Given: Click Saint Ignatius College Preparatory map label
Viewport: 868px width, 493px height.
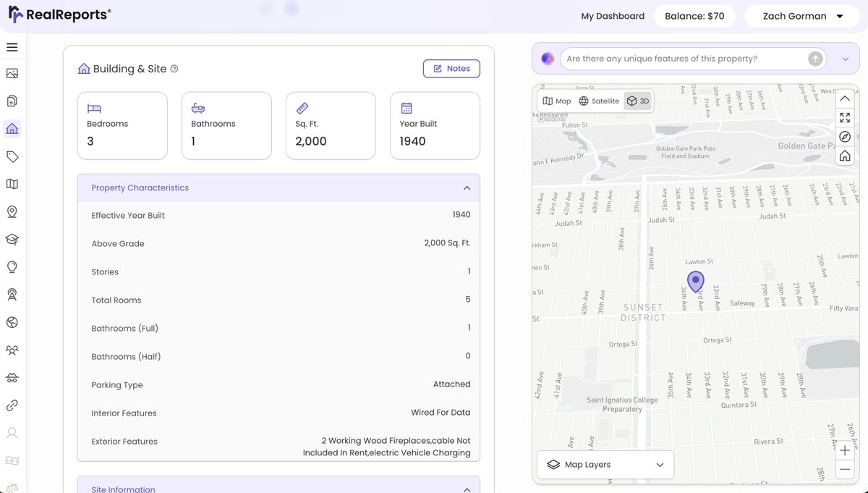Looking at the screenshot, I should (x=622, y=405).
